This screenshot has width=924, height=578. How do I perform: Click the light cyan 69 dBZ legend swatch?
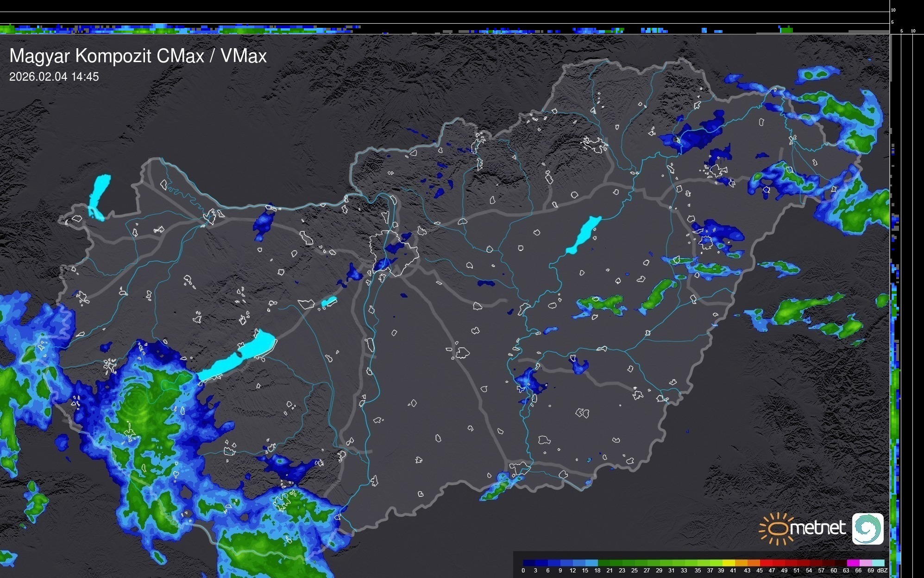pyautogui.click(x=877, y=563)
